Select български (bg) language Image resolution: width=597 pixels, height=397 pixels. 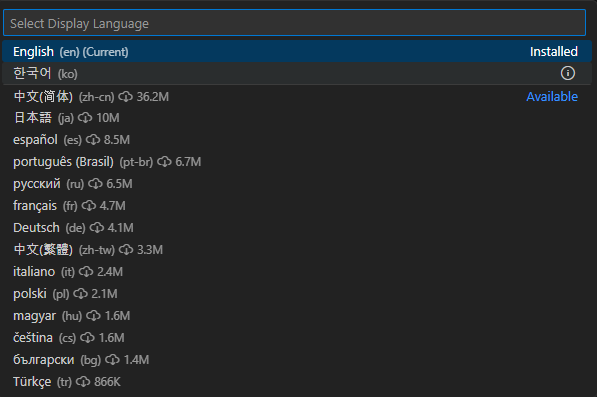297,360
